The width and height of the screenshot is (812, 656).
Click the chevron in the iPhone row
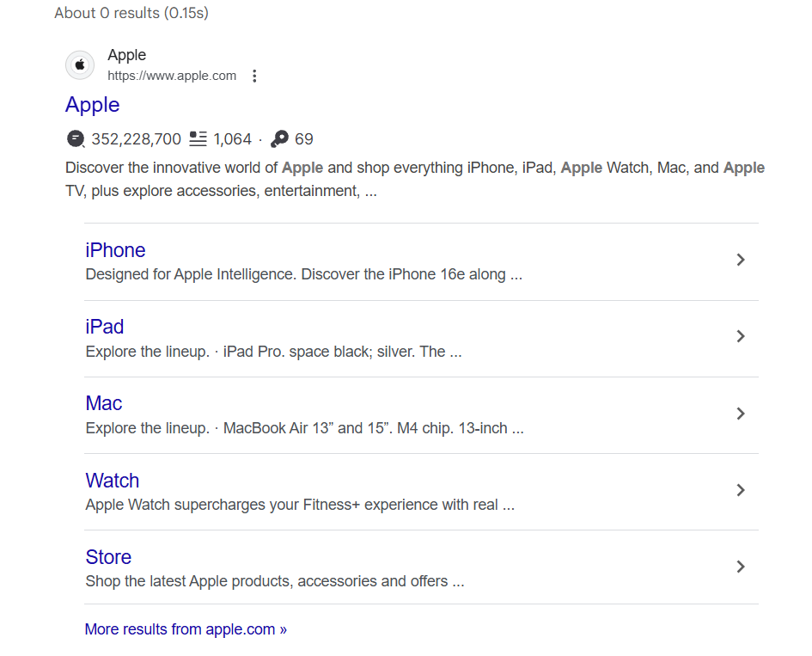pos(741,260)
